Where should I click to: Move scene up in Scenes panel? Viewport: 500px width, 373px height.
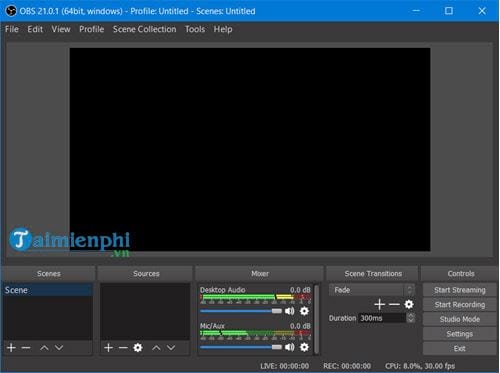click(x=44, y=348)
